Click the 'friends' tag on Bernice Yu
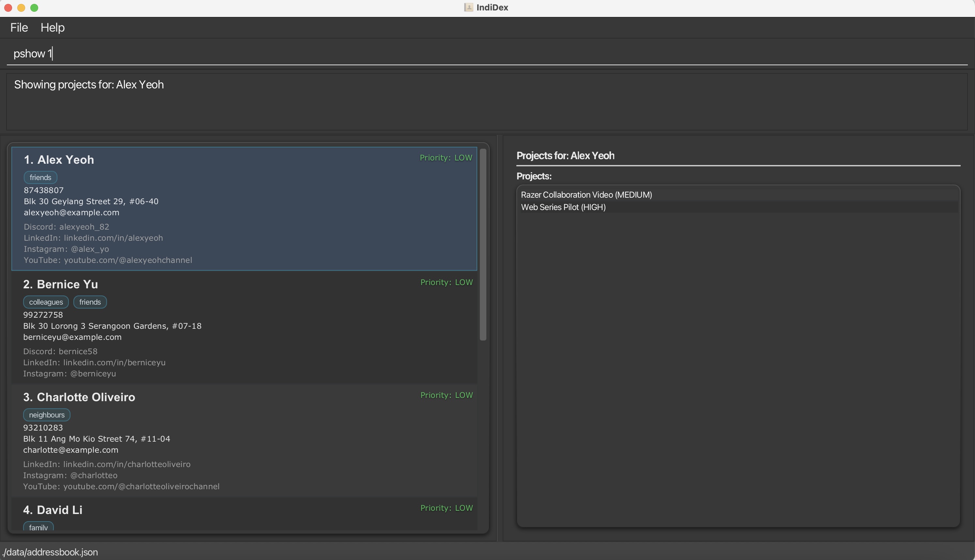Viewport: 975px width, 560px height. [x=90, y=302]
